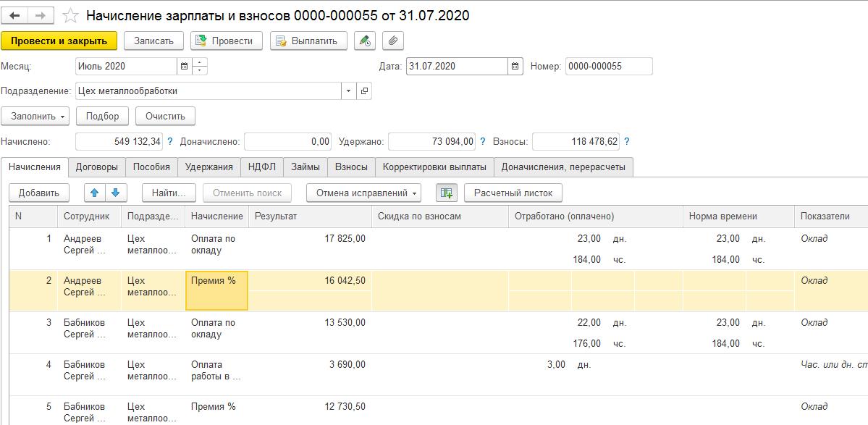Expand the Подразделение dropdown list
This screenshot has height=425, width=868.
pyautogui.click(x=348, y=91)
